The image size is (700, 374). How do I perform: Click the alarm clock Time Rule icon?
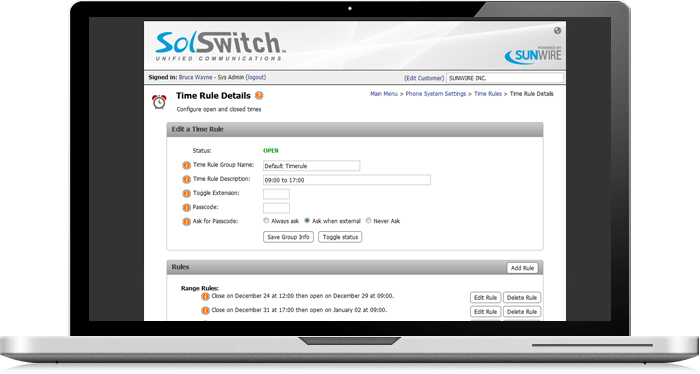coord(159,102)
